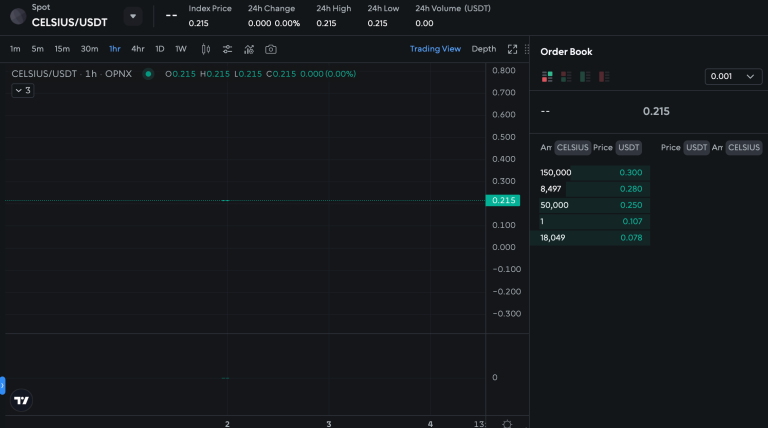Click the 0.250 bid price row
Viewport: 768px width, 428px height.
pyautogui.click(x=591, y=205)
